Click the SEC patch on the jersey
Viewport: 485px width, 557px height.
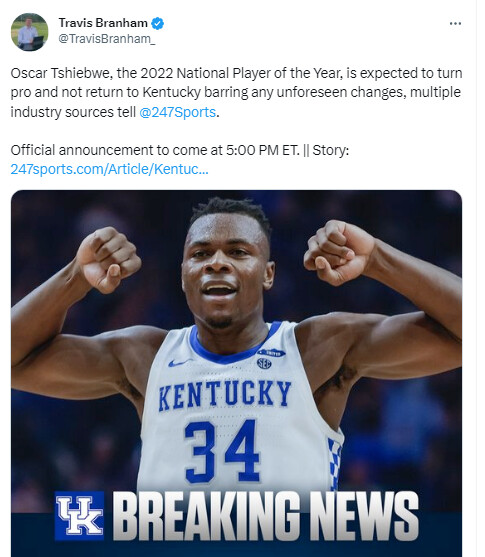pos(264,363)
